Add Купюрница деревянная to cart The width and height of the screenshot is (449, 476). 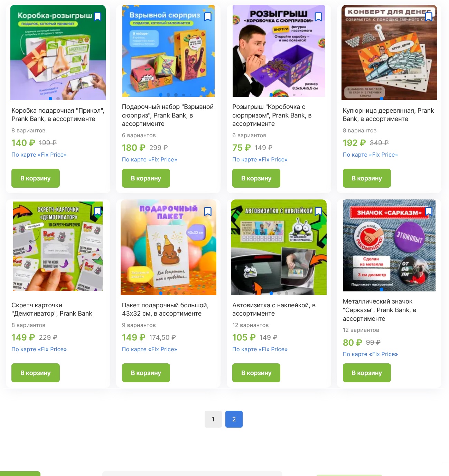pyautogui.click(x=367, y=178)
